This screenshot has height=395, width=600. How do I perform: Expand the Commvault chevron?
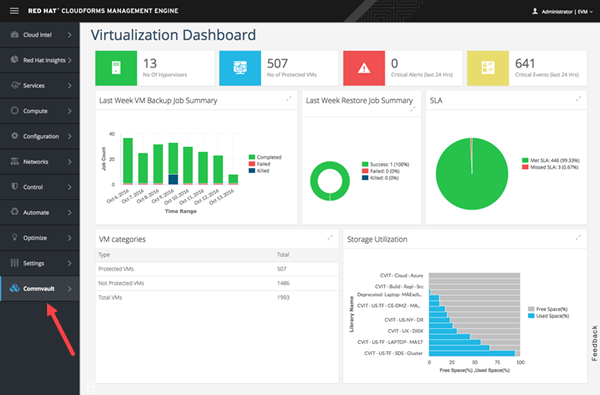(70, 288)
